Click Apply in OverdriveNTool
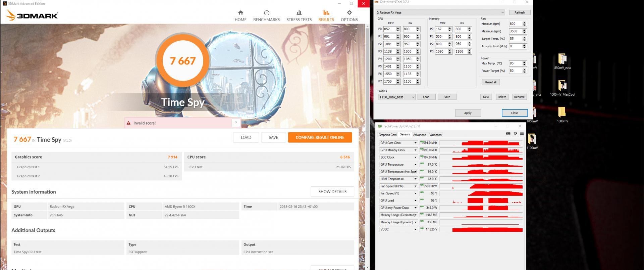 (468, 113)
